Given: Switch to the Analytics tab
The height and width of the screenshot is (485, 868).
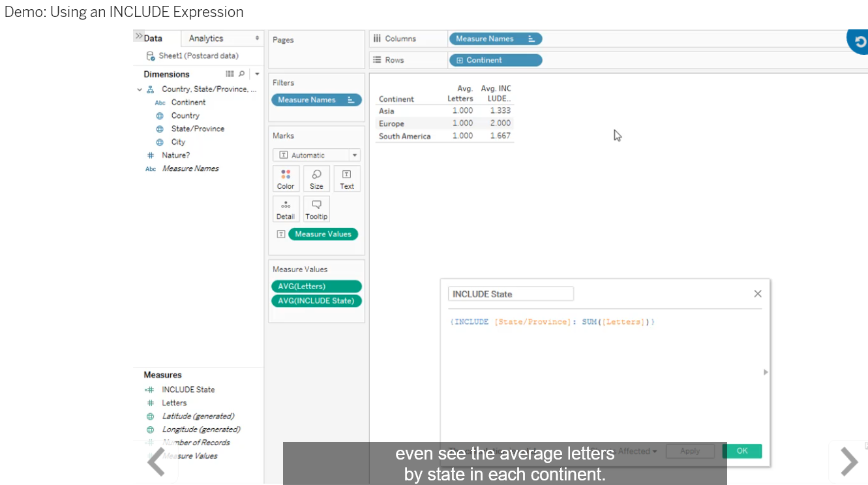Looking at the screenshot, I should pos(206,39).
